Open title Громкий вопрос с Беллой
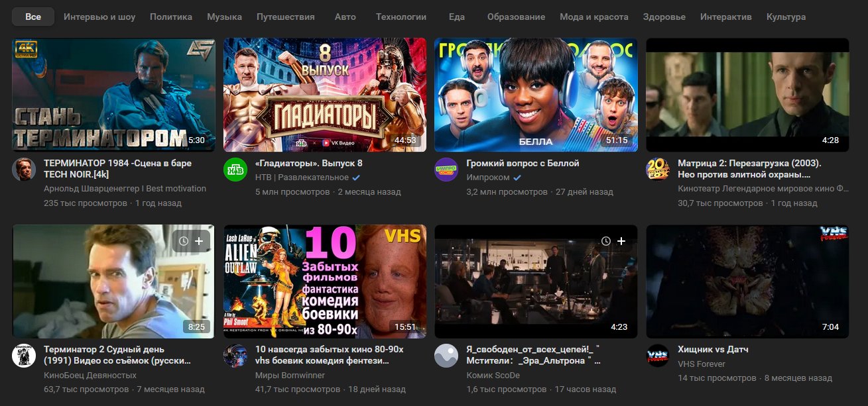 coord(523,163)
